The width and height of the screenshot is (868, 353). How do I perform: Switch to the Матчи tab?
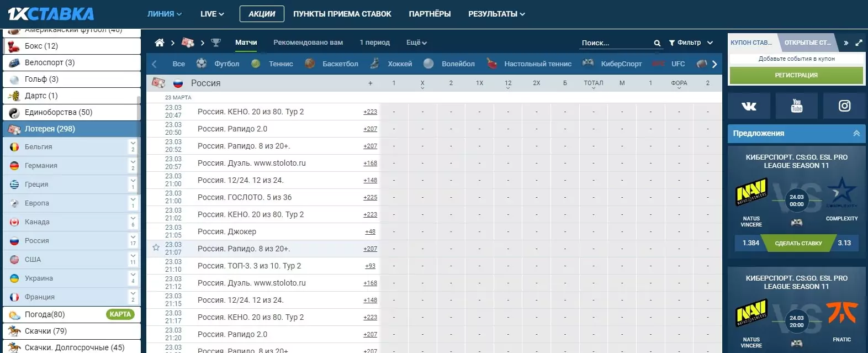tap(246, 43)
